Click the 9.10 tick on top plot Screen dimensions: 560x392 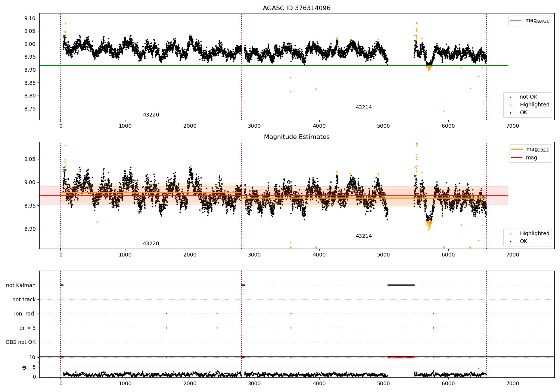coord(29,18)
